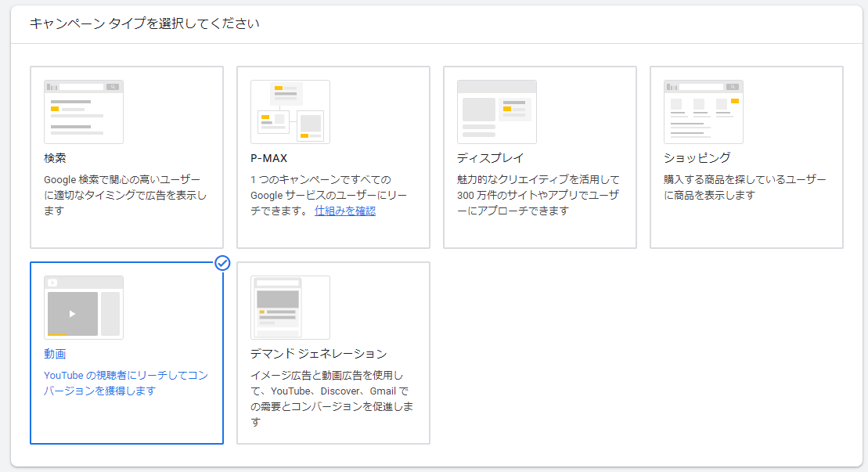
Task: Open the 仕組みを確認 link
Action: tap(345, 211)
